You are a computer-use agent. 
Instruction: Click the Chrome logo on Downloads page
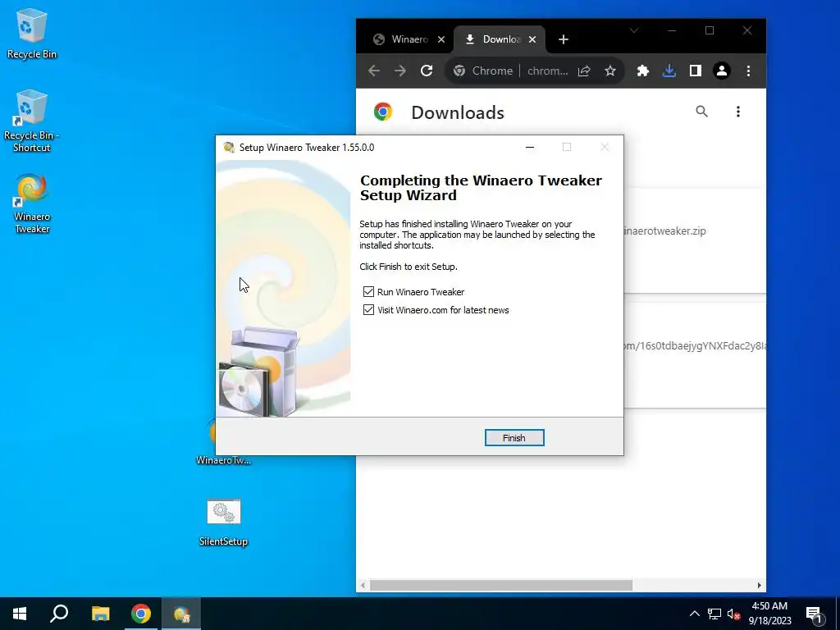382,112
